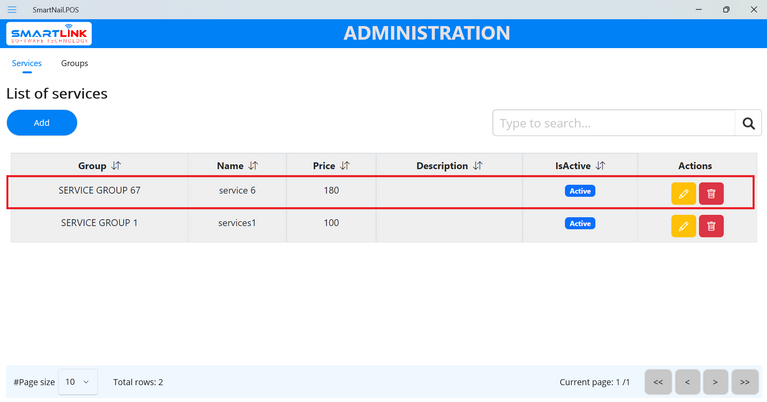
Task: Open the page size dropdown
Action: click(x=78, y=382)
